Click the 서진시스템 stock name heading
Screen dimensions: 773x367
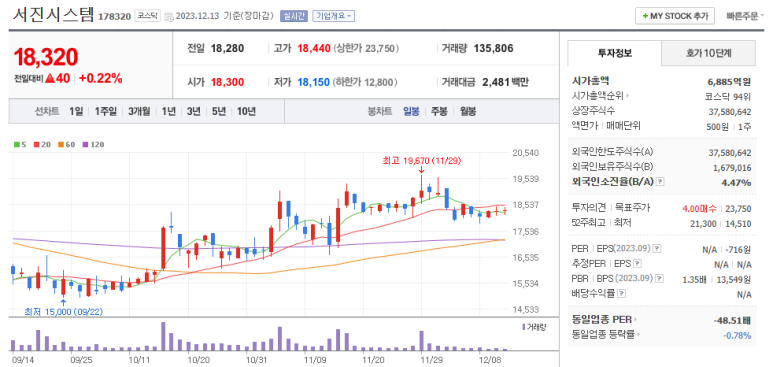click(53, 15)
